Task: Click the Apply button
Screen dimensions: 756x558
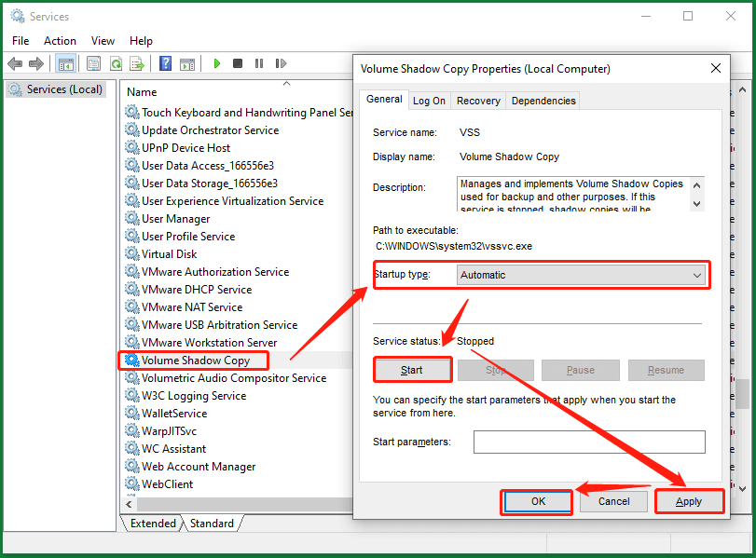Action: pyautogui.click(x=689, y=501)
